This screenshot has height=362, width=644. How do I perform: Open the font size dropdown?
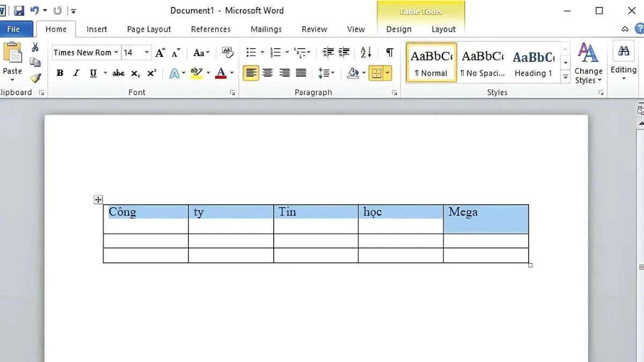(147, 53)
